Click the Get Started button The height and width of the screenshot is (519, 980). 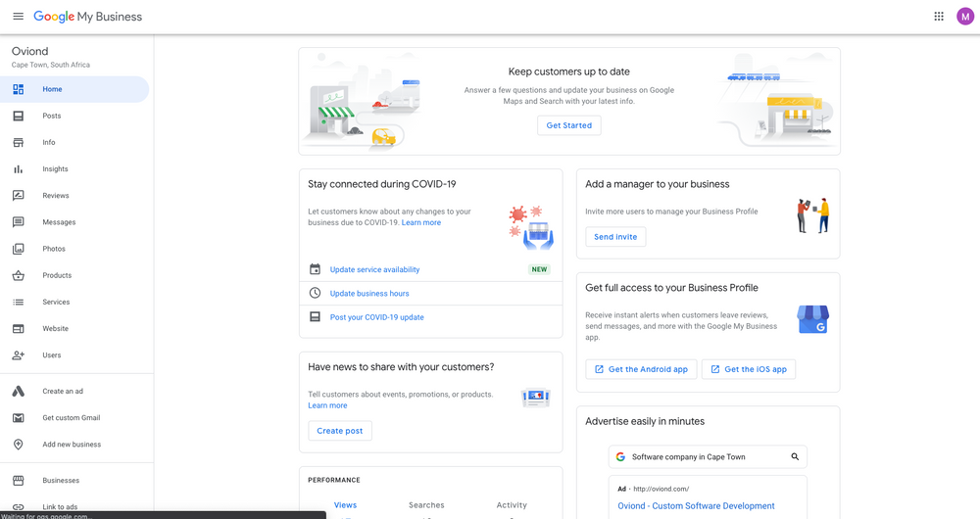click(x=568, y=125)
